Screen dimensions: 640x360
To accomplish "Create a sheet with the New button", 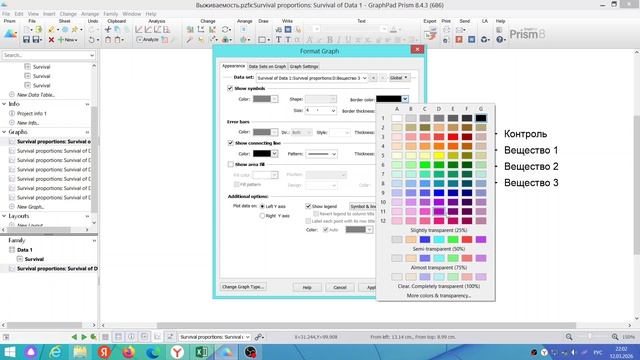I will pos(67,40).
